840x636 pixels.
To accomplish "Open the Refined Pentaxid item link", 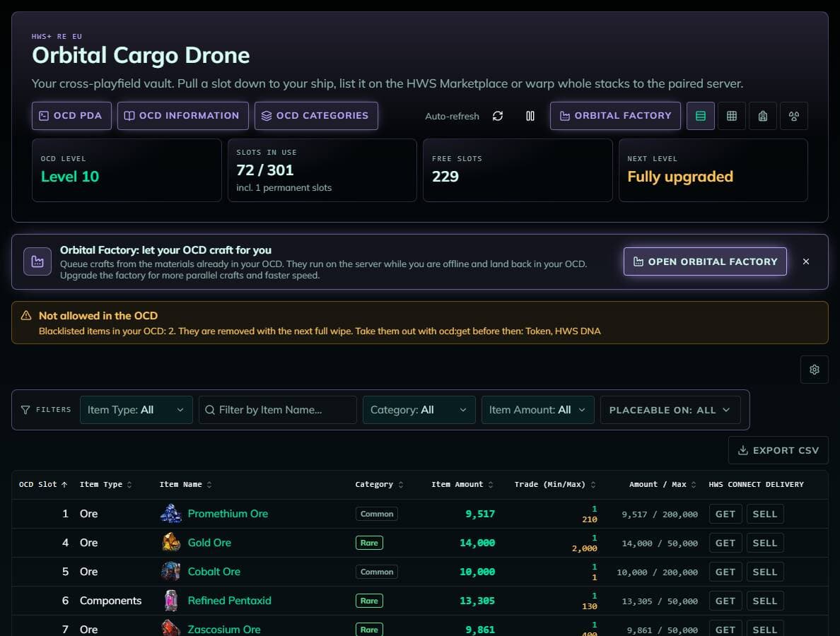I will coord(229,601).
